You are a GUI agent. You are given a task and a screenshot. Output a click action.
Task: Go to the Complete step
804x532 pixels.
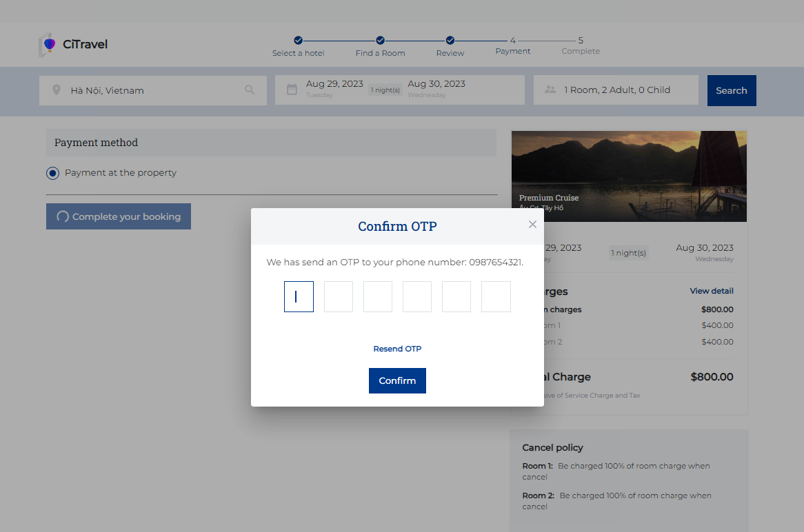pyautogui.click(x=581, y=45)
